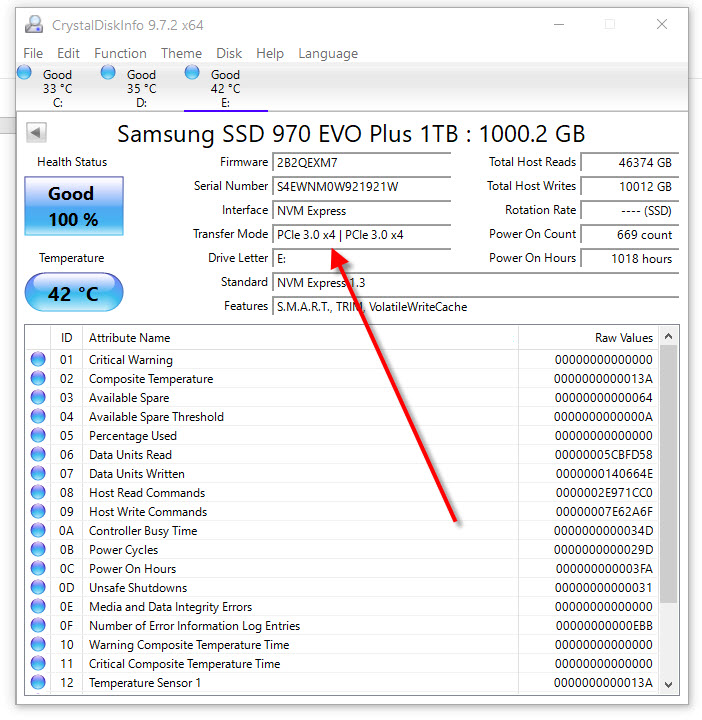Open the File menu

click(x=33, y=53)
